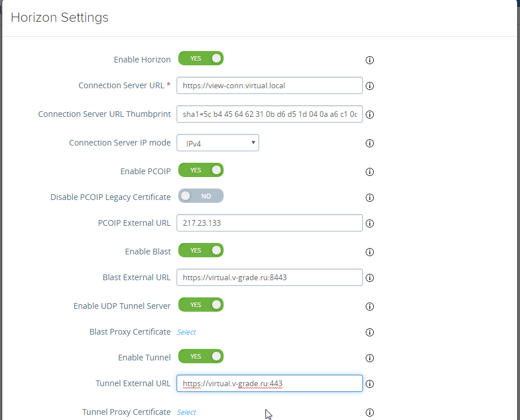Toggle the Enable Horizon switch
This screenshot has height=420, width=520.
pos(201,58)
